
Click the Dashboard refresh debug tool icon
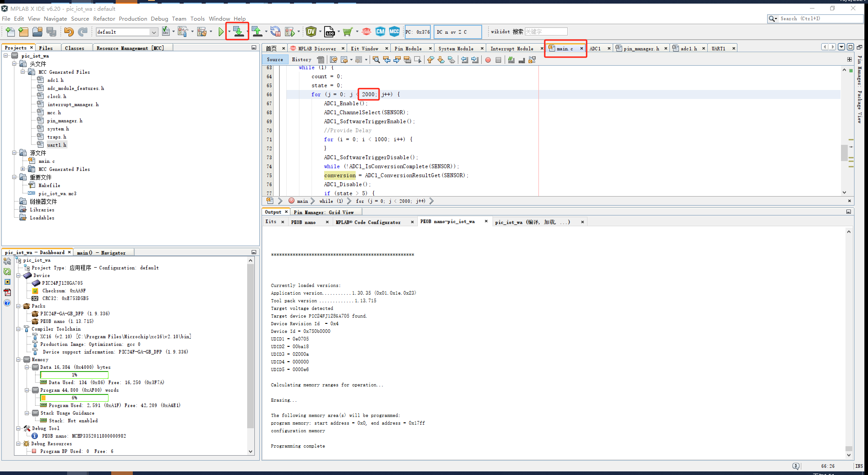[7, 272]
